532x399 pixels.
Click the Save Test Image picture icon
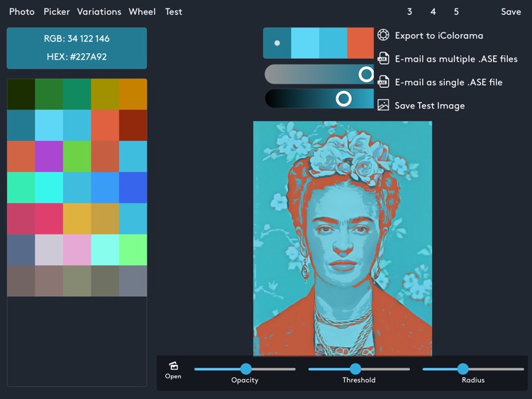click(383, 105)
